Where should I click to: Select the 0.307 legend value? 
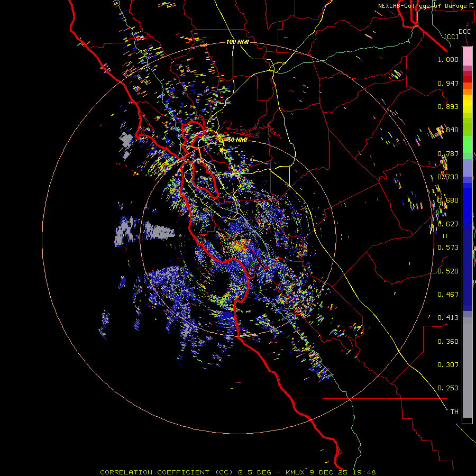448,364
